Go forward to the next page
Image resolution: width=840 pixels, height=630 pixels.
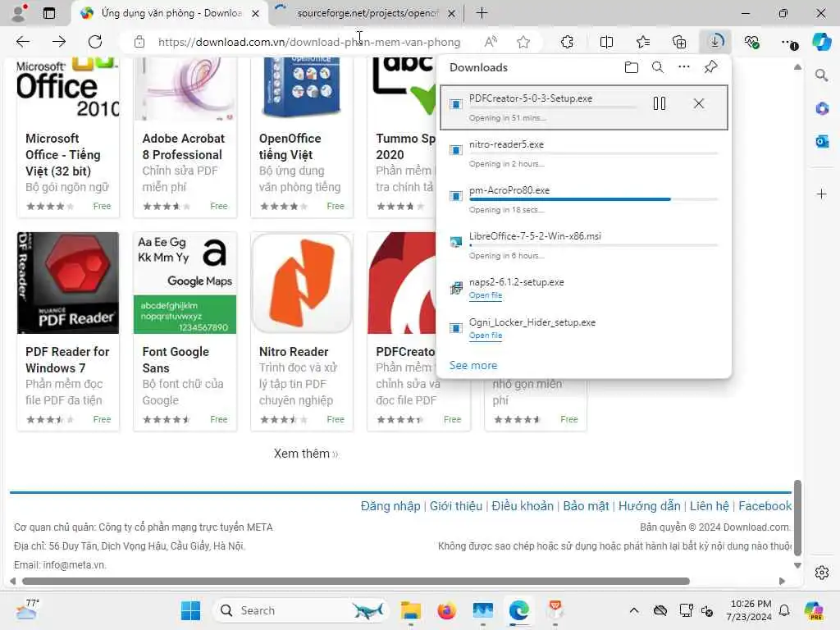(x=59, y=42)
